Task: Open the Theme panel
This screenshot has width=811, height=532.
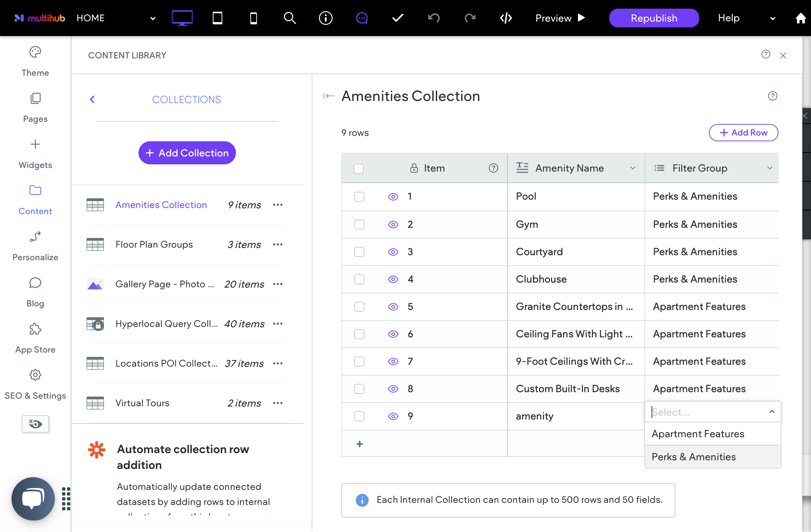Action: pyautogui.click(x=35, y=61)
